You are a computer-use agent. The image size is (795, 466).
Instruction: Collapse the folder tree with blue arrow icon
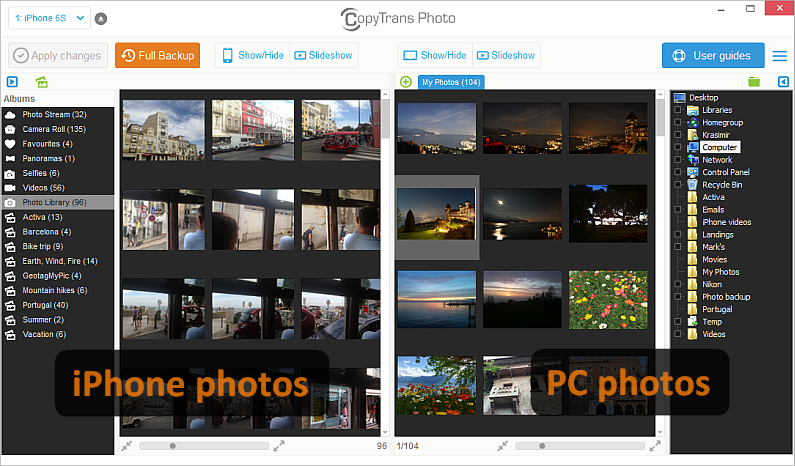(x=783, y=82)
